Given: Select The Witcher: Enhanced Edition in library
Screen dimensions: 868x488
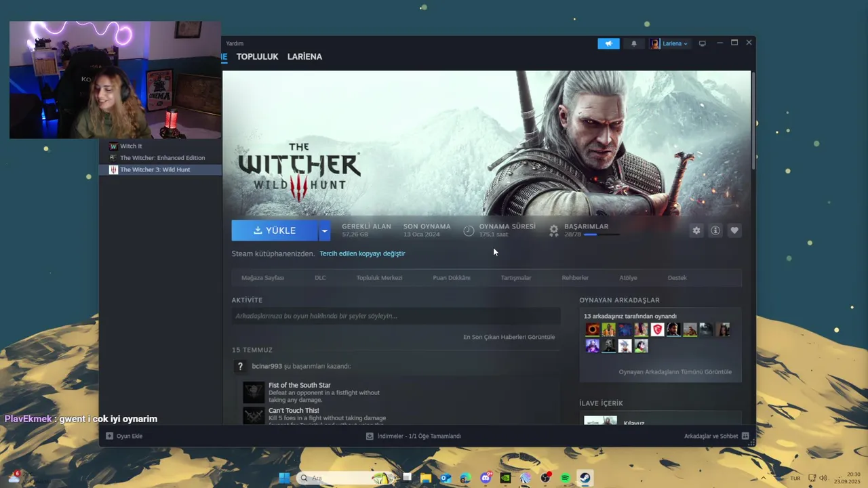Looking at the screenshot, I should point(160,158).
